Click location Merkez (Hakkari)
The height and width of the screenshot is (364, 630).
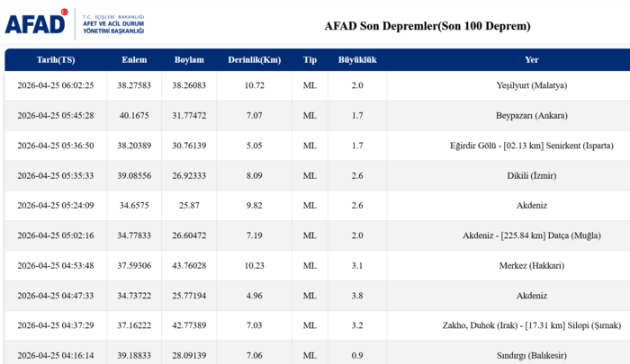tap(532, 266)
